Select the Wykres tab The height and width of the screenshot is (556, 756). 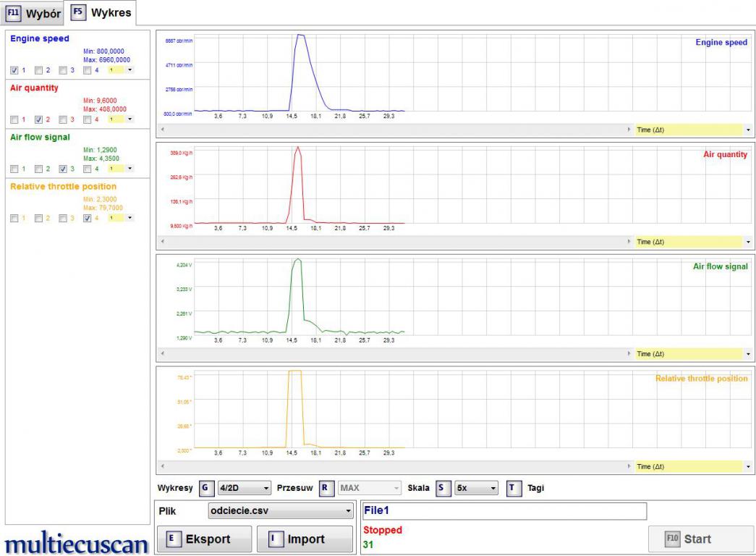click(101, 13)
